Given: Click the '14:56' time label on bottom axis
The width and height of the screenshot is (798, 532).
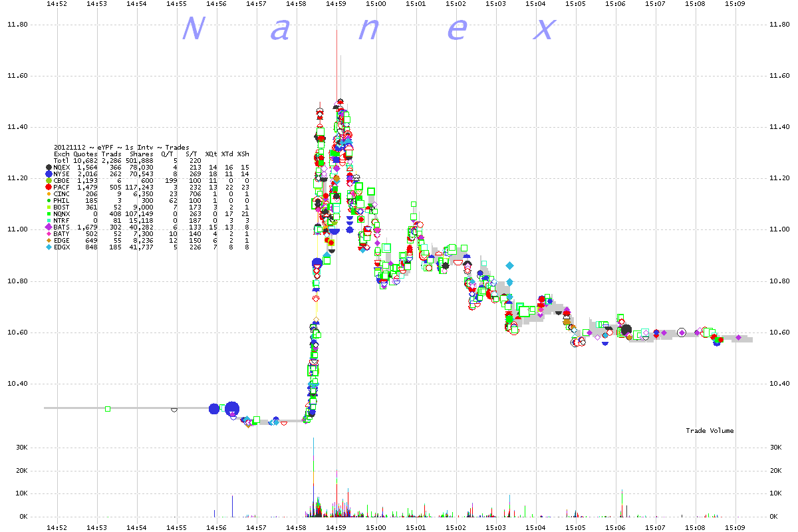Looking at the screenshot, I should [x=216, y=527].
